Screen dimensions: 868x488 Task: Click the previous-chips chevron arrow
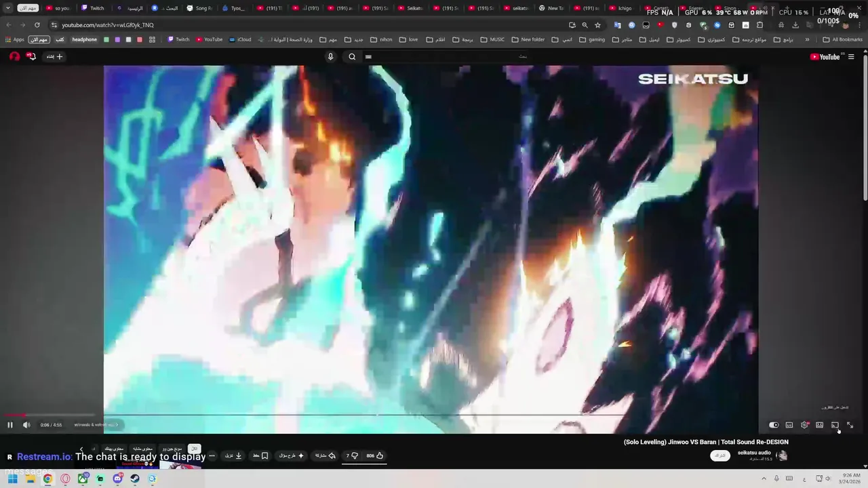click(x=81, y=449)
